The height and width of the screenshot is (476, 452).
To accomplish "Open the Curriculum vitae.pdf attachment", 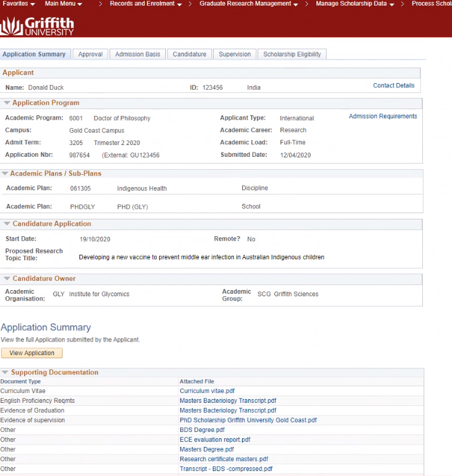I will (x=207, y=391).
